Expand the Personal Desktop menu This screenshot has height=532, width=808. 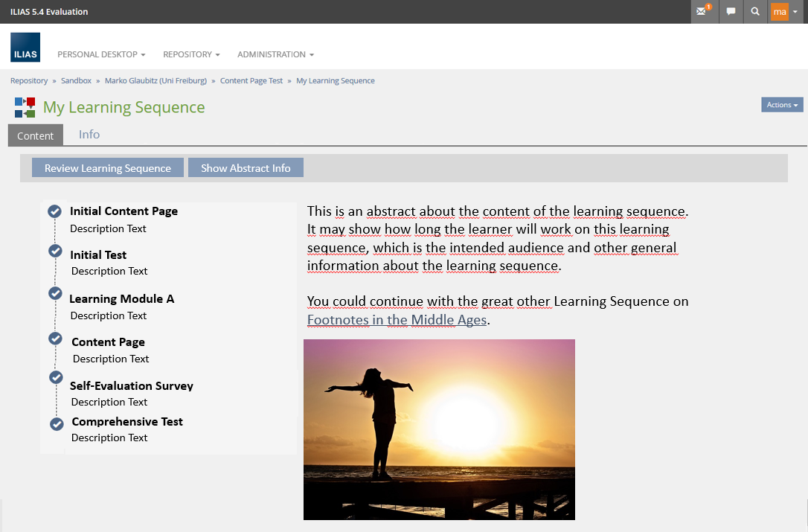click(101, 54)
